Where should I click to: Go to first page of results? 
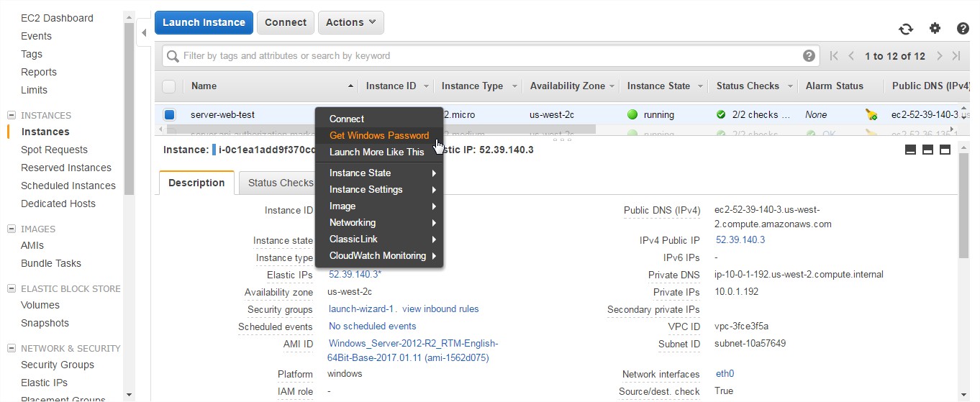pos(834,56)
